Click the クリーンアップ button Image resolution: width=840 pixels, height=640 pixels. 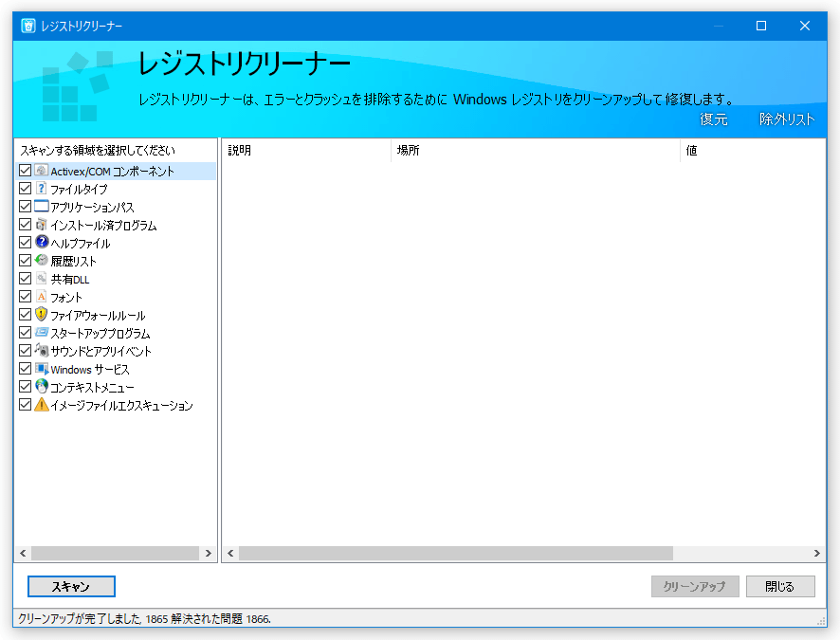[x=695, y=587]
